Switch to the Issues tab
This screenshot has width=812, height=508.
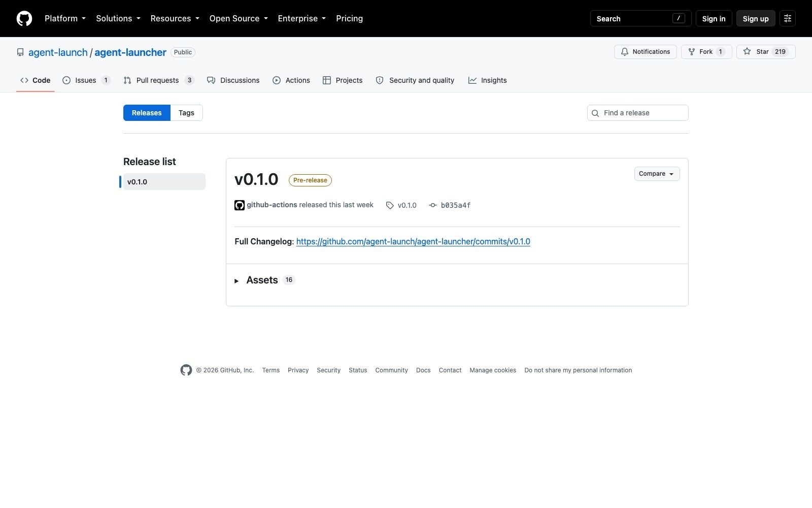(86, 80)
